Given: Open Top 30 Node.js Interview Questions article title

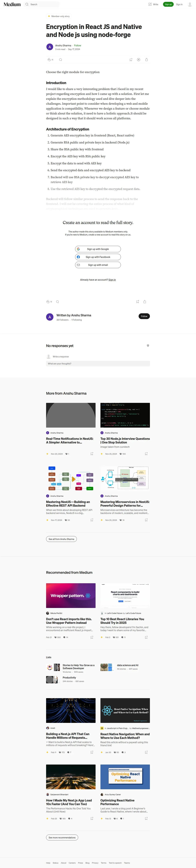Looking at the screenshot, I should point(125,440).
